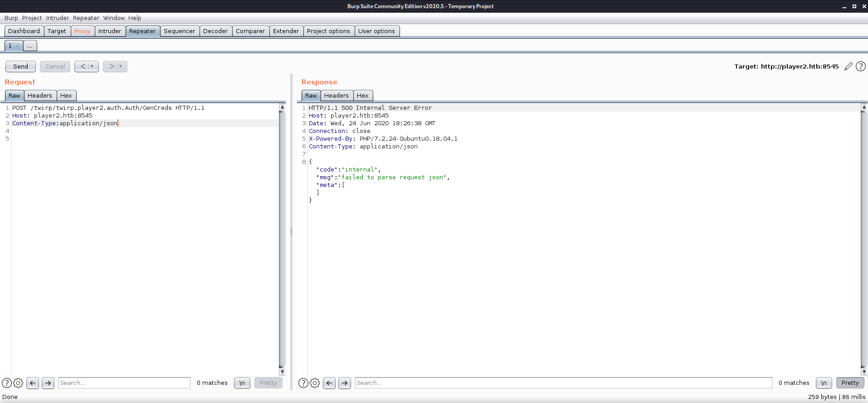Expand the forward history dropdown arrow
The height and width of the screenshot is (403, 868).
121,66
